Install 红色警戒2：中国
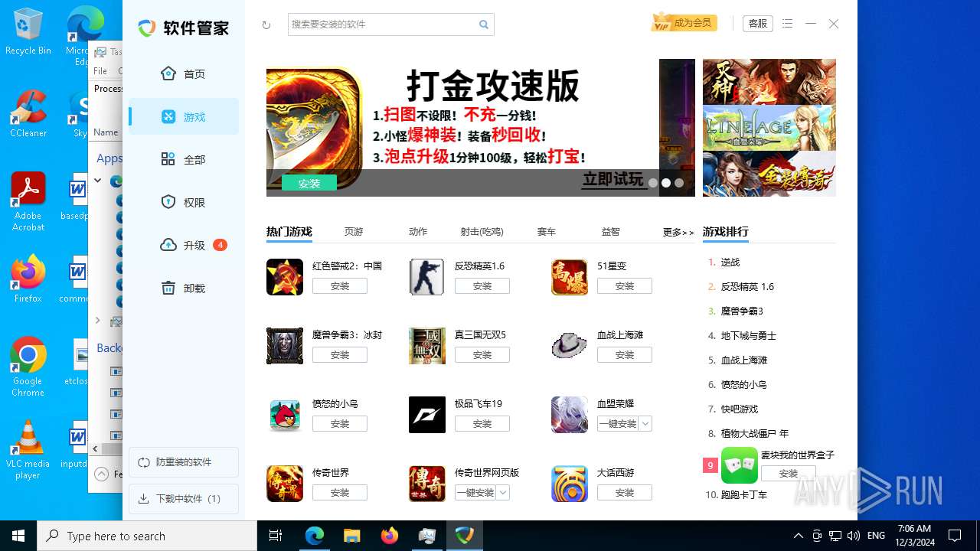 [x=340, y=285]
